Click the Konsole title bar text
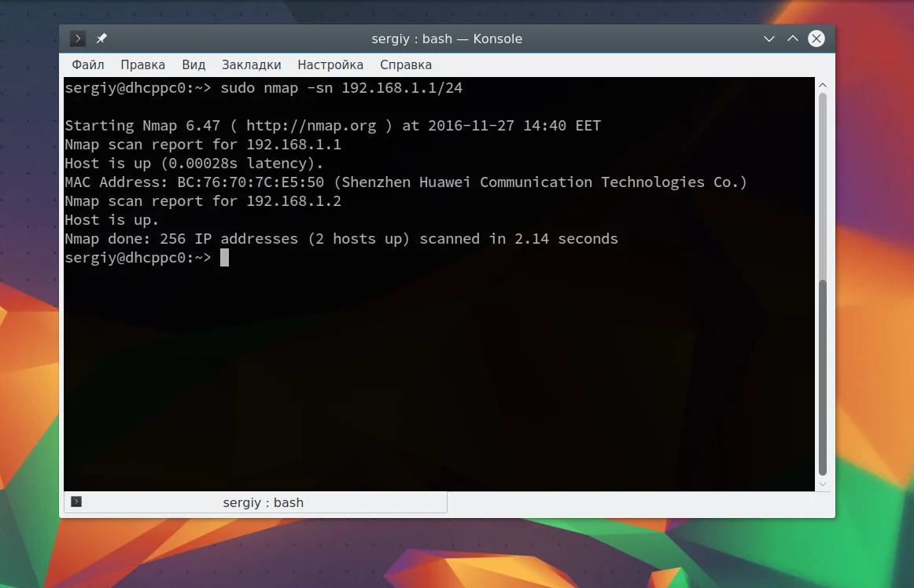914x588 pixels. click(447, 39)
